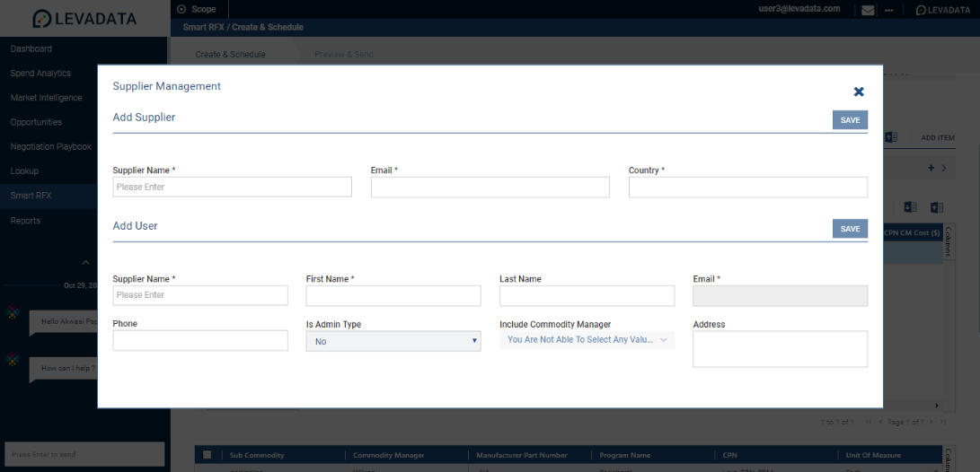Close the Supplier Management dialog

tap(859, 92)
